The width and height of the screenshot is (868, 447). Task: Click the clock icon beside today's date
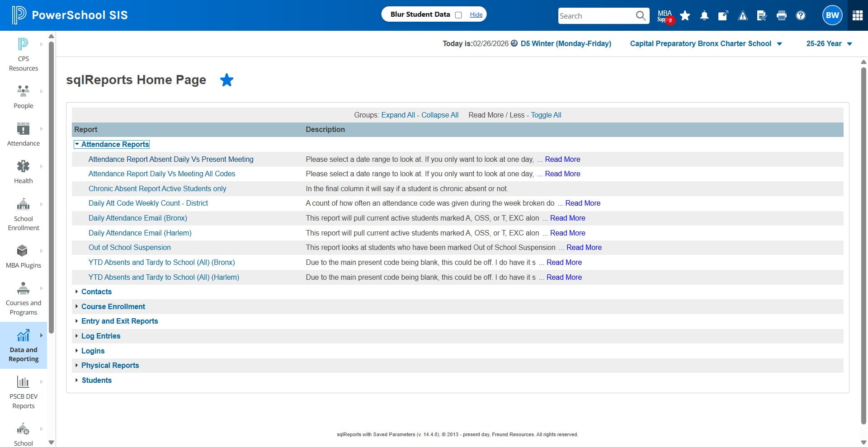[x=514, y=43]
